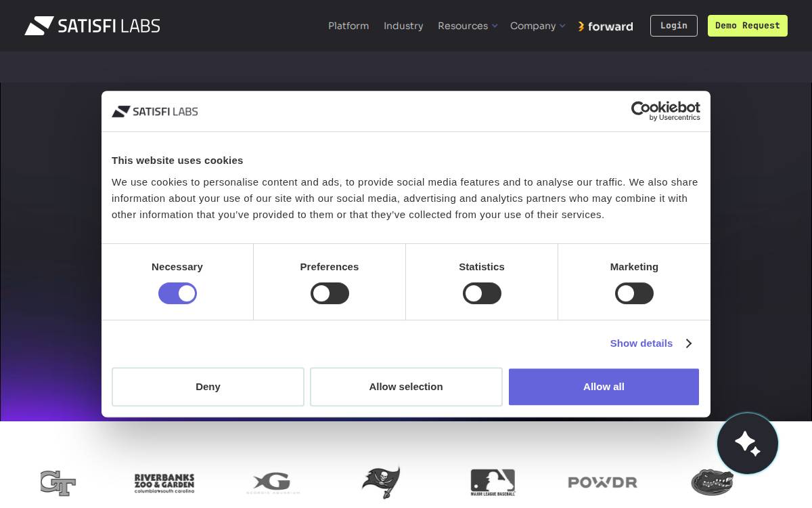Image resolution: width=812 pixels, height=508 pixels.
Task: Click the 'This website uses cookies' heading
Action: click(x=177, y=161)
